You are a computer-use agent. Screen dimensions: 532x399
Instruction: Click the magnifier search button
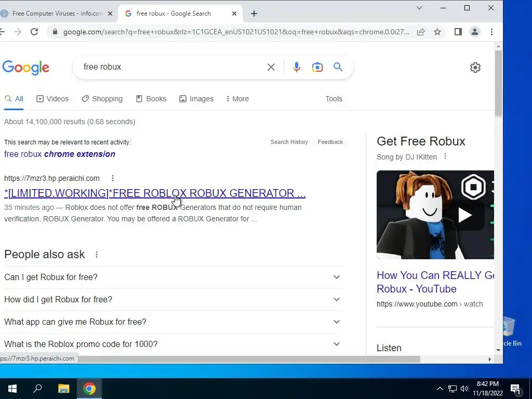(x=338, y=67)
